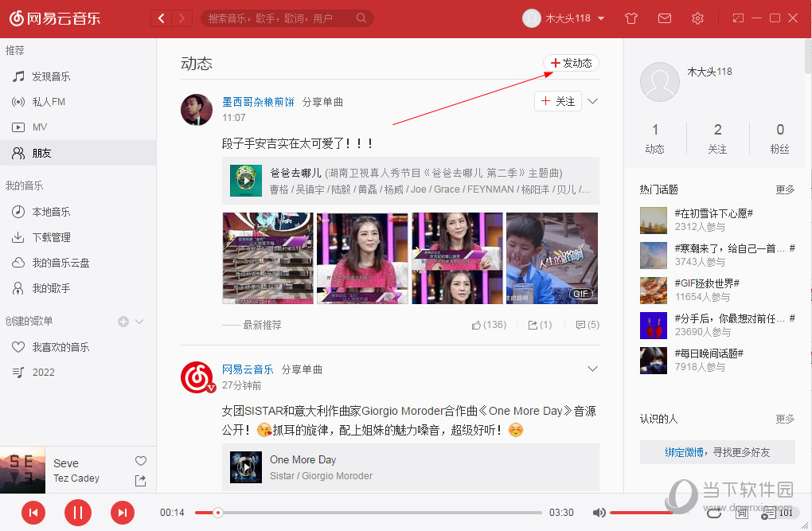
Task: Open the private messages mail icon
Action: pos(664,18)
